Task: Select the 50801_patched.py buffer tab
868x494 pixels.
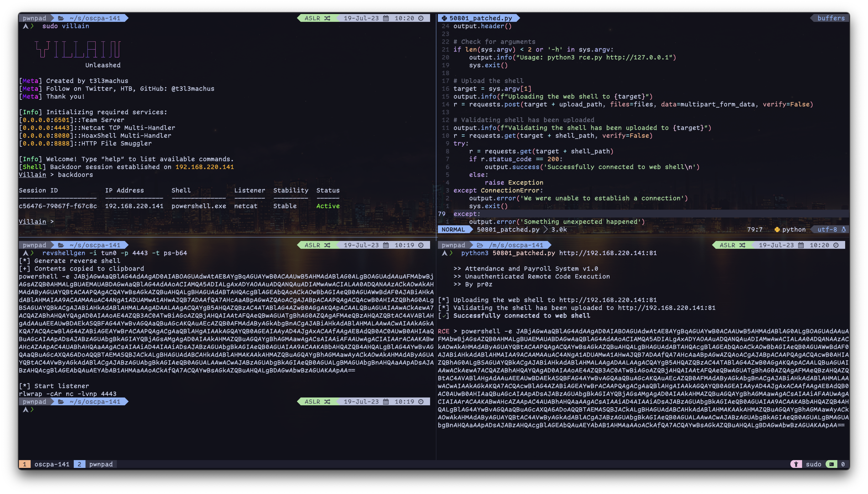Action: [480, 18]
